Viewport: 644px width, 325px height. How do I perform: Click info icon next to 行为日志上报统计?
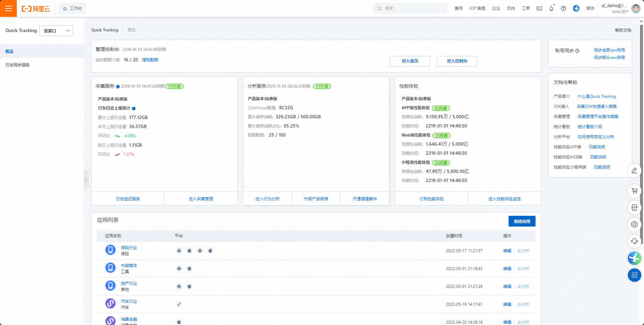pos(134,109)
